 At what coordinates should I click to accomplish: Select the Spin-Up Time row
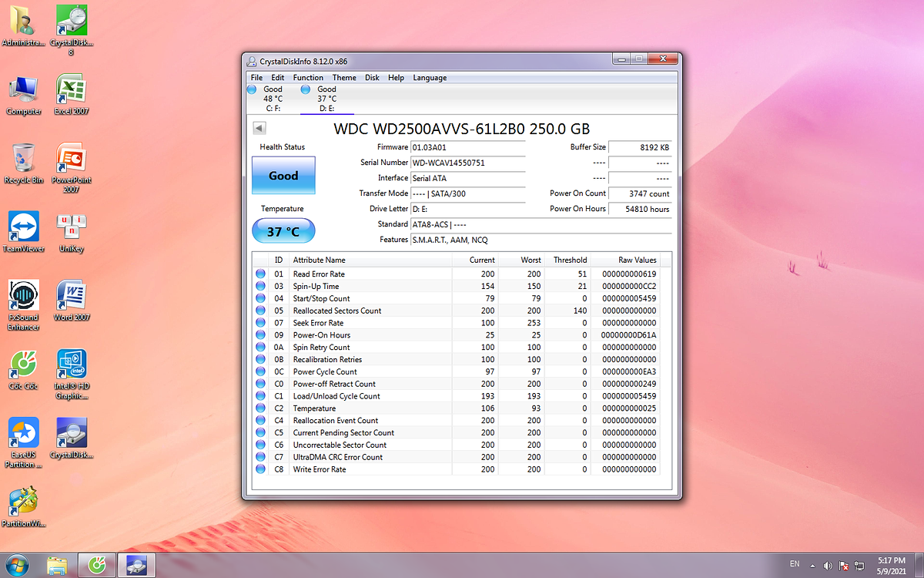pyautogui.click(x=457, y=286)
